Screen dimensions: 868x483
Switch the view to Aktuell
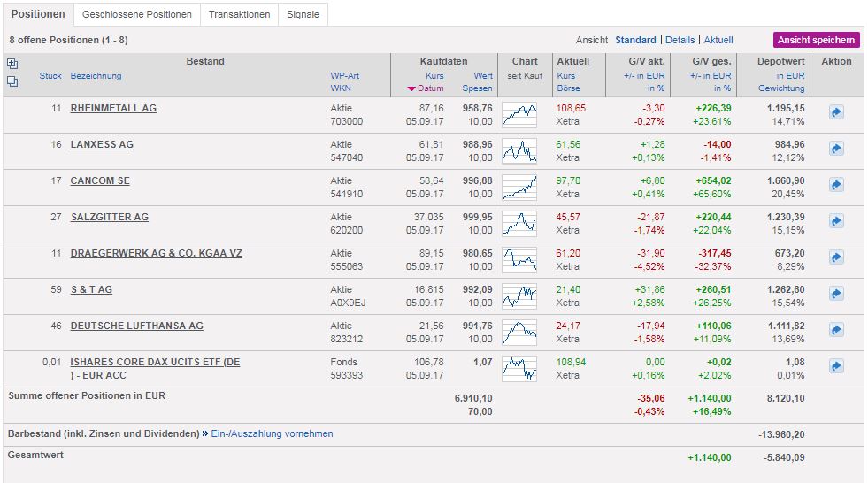[x=718, y=40]
